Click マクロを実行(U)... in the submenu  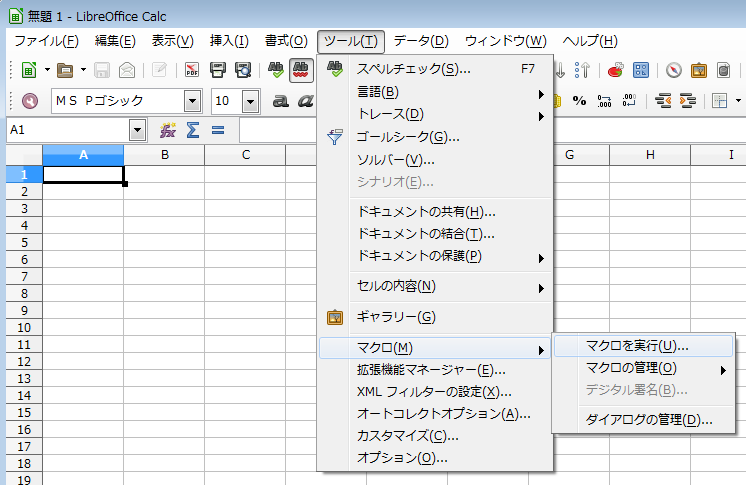pos(643,346)
